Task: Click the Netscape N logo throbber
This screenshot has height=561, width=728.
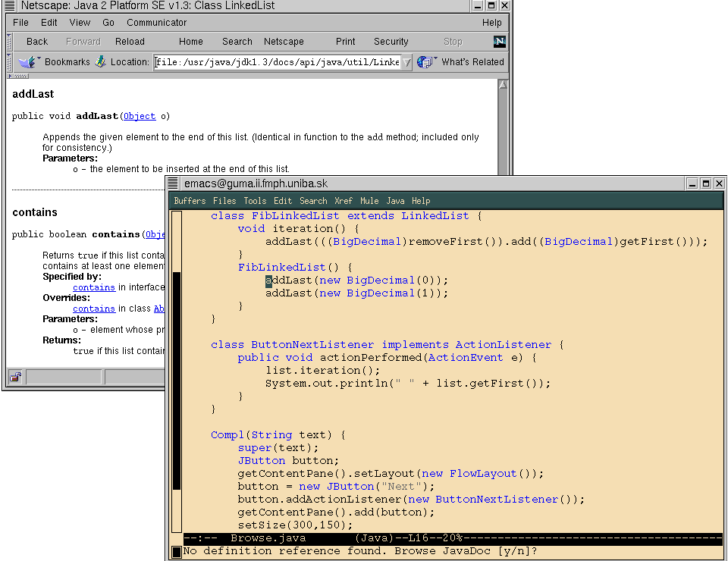Action: click(x=499, y=42)
